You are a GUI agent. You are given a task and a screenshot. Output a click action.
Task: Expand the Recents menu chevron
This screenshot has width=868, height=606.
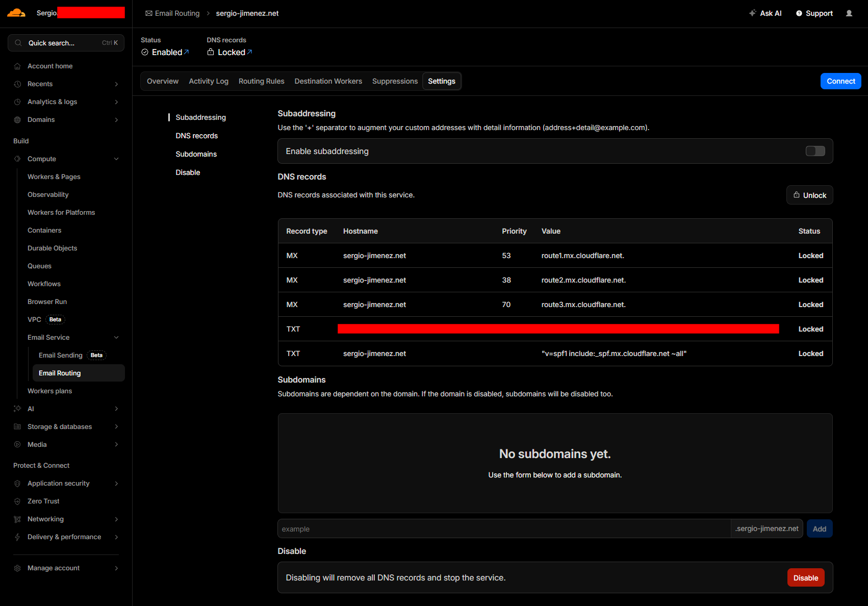click(116, 84)
